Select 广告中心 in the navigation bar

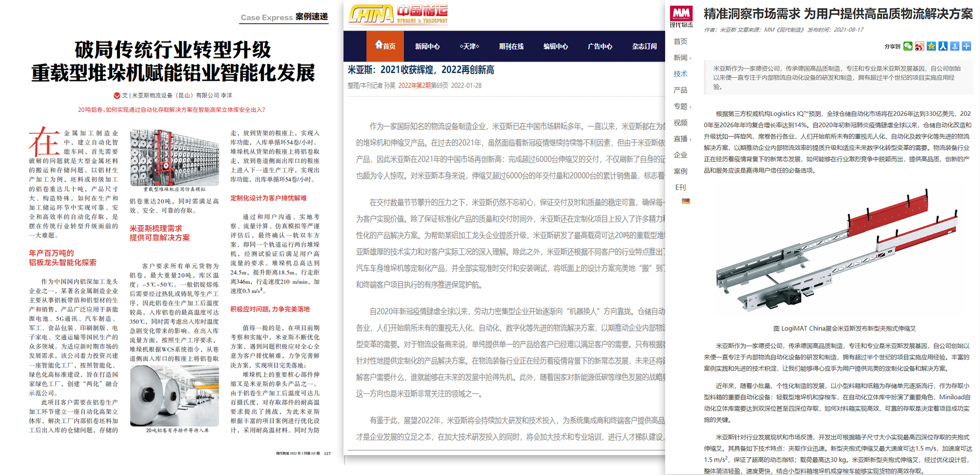point(600,46)
